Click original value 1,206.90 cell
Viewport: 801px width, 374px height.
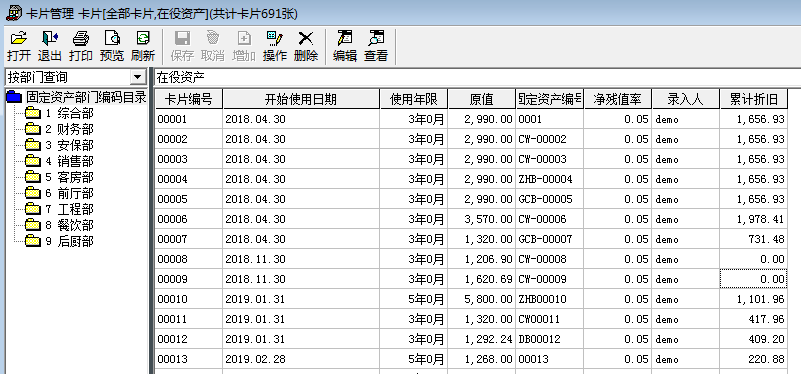pos(481,260)
